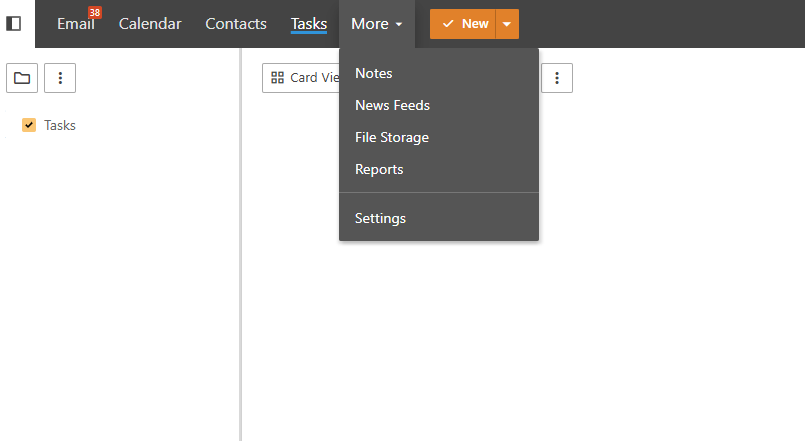Viewport: 805px width, 441px height.
Task: Expand the arrow next to New button
Action: (507, 24)
